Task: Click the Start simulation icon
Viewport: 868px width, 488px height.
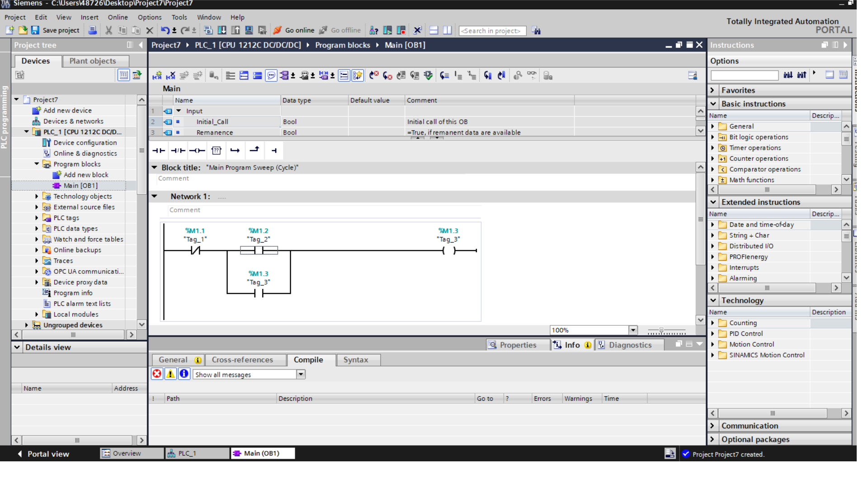Action: [249, 30]
